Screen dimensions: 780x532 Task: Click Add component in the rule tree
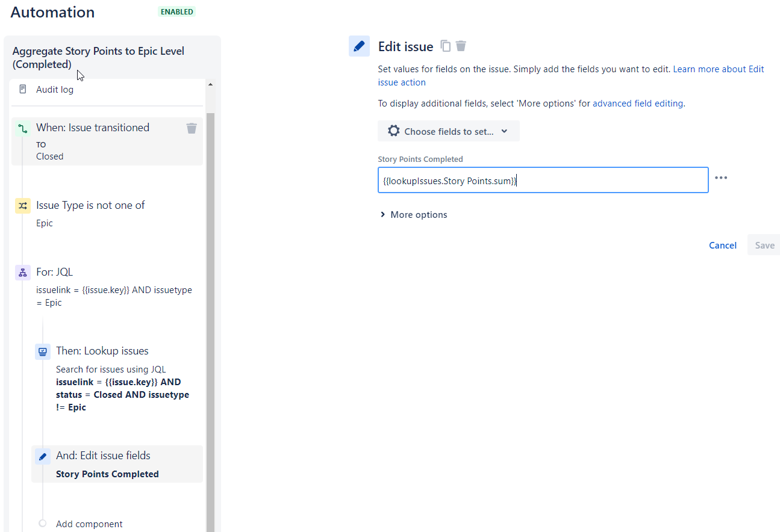tap(89, 524)
